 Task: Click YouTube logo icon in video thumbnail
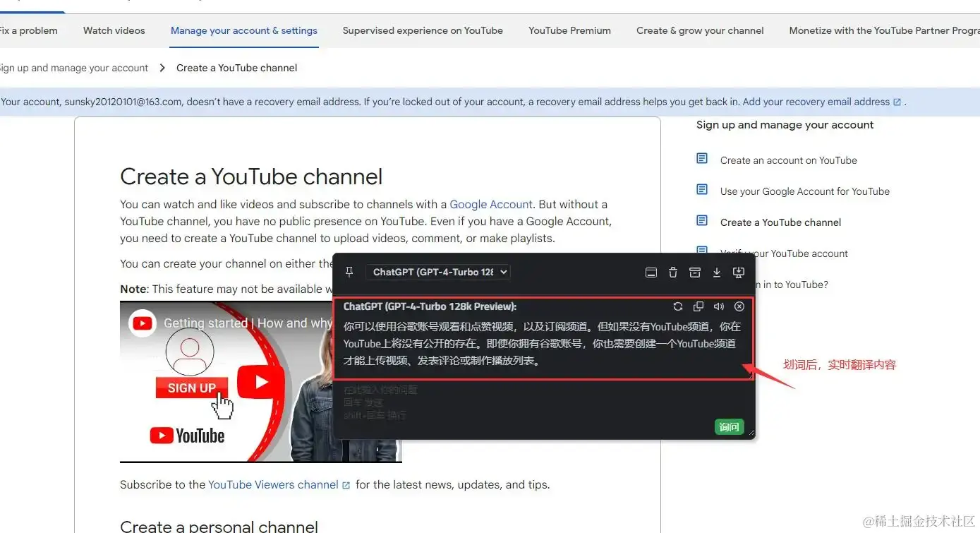point(143,323)
